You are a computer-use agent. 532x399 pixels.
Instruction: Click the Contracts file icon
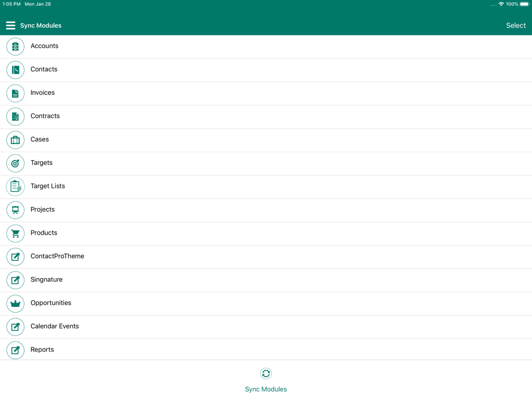point(15,117)
